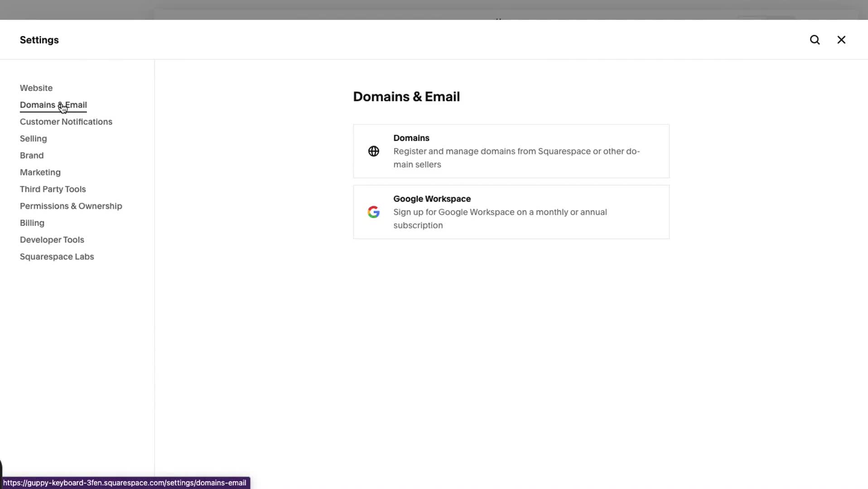
Task: Go to Permissions & Ownership
Action: (x=71, y=206)
